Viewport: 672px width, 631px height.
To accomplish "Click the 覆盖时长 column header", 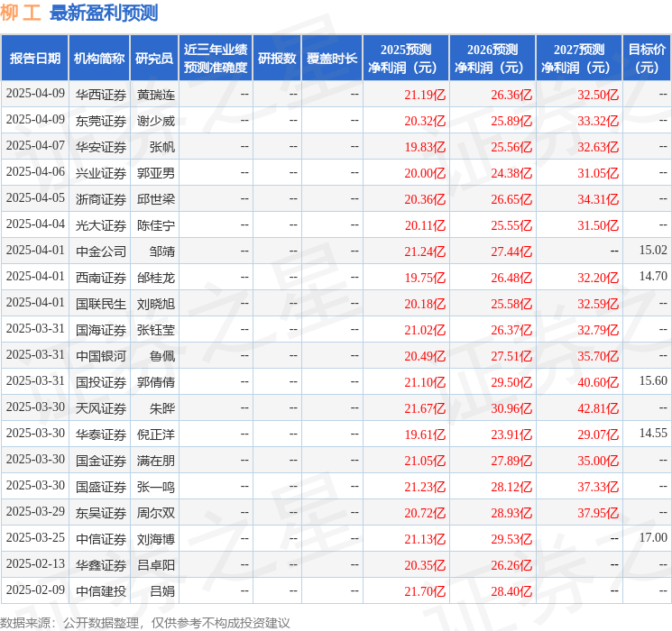I will tap(332, 59).
